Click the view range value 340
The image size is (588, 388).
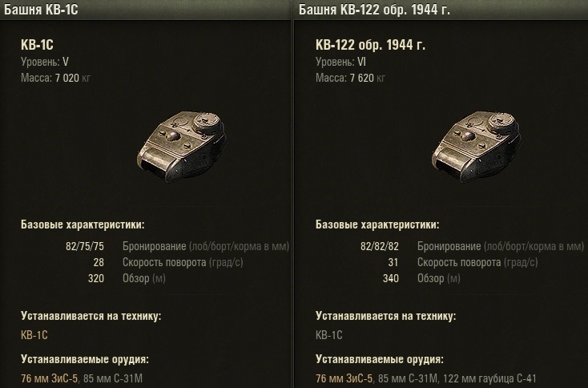391,278
